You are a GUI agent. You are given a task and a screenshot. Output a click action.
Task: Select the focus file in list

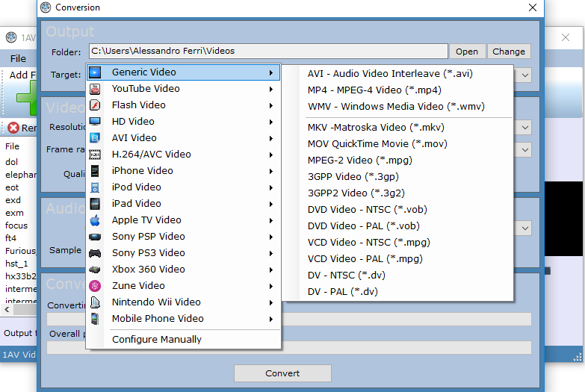(16, 225)
